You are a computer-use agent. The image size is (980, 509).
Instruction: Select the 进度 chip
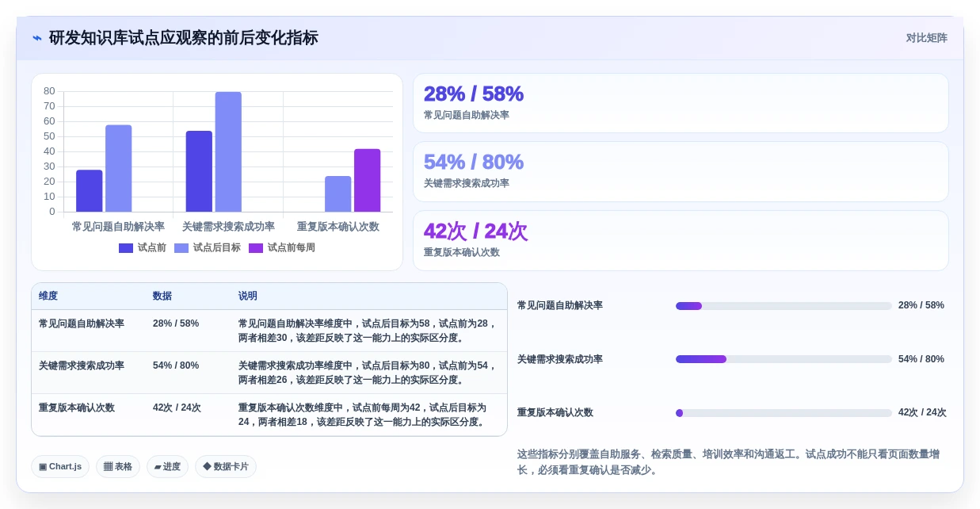[x=167, y=467]
